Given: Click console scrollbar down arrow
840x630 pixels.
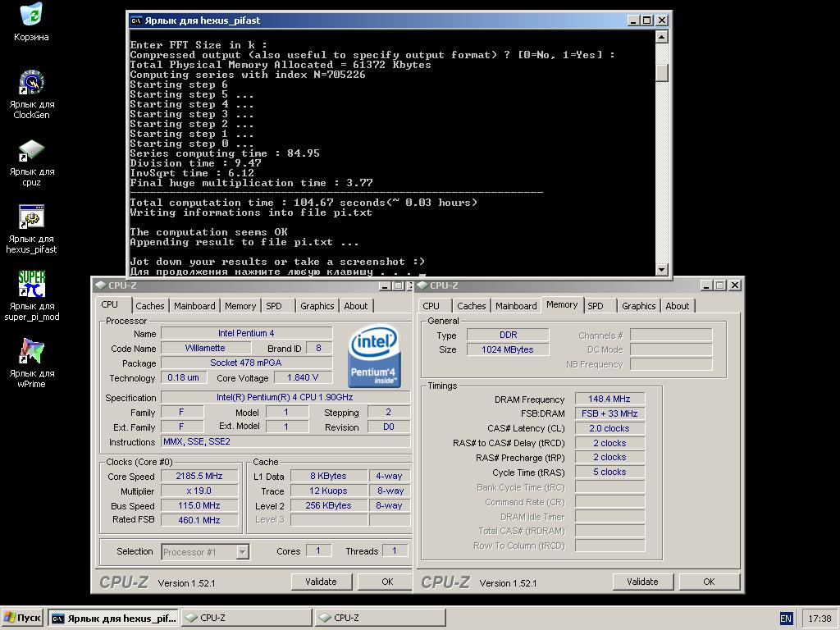Looking at the screenshot, I should pyautogui.click(x=662, y=269).
